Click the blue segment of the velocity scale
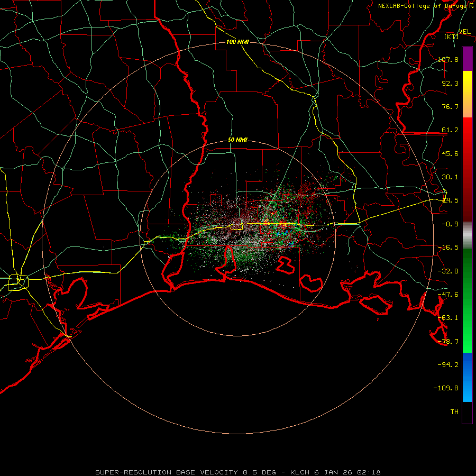Image resolution: width=476 pixels, height=476 pixels. 467,377
